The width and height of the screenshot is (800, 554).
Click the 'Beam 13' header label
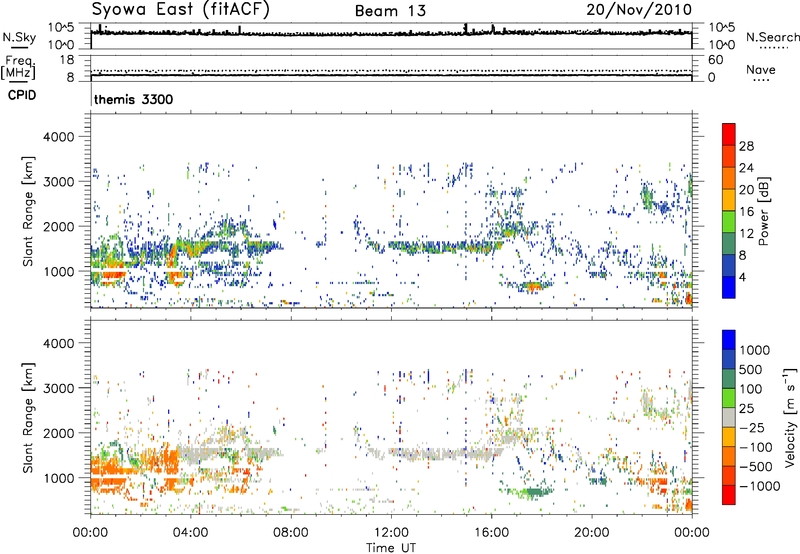pyautogui.click(x=390, y=11)
